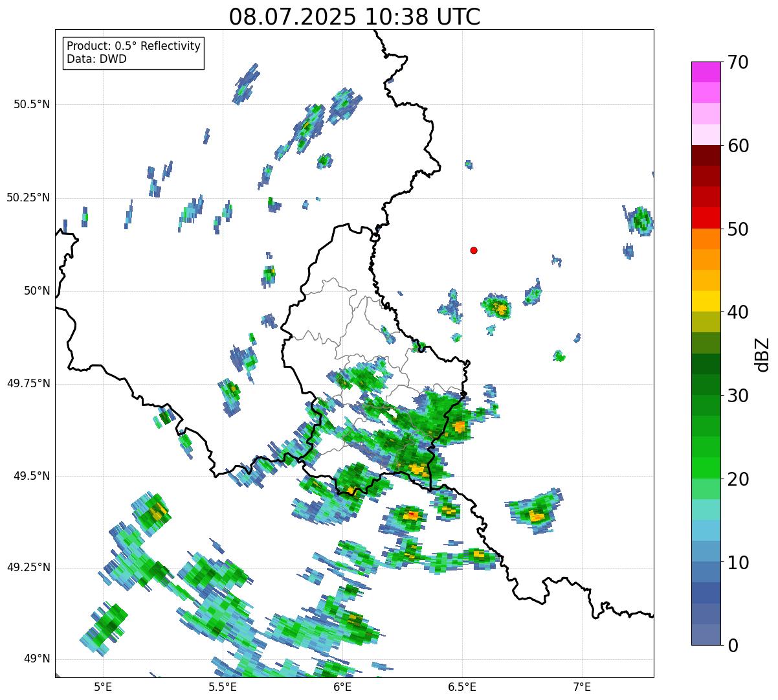Click latitude label 50.5°N
The image size is (778, 700).
[x=30, y=104]
